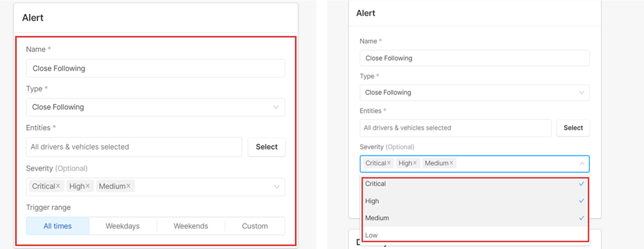The width and height of the screenshot is (644, 249).
Task: Remove High tag in the open Severity dropdown field
Action: pos(415,163)
